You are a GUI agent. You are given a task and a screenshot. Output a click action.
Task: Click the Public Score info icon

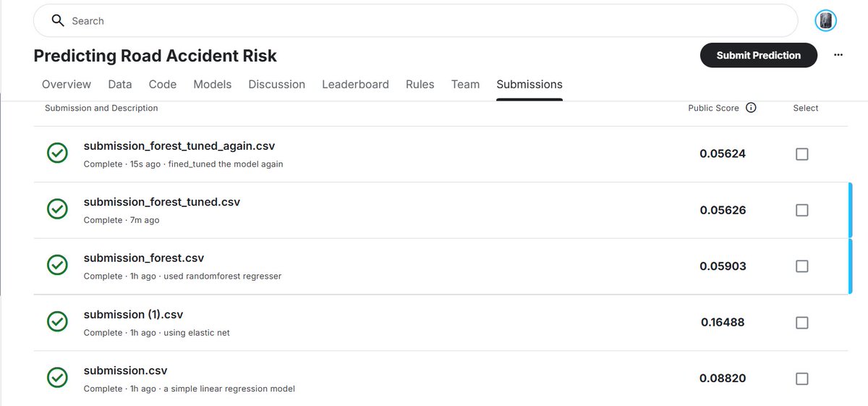(x=751, y=108)
